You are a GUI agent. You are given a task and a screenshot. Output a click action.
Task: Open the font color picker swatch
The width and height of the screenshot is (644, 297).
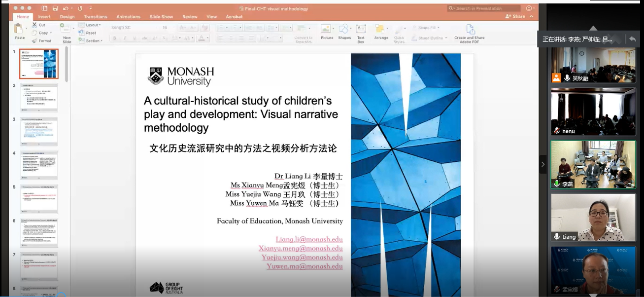click(x=202, y=38)
